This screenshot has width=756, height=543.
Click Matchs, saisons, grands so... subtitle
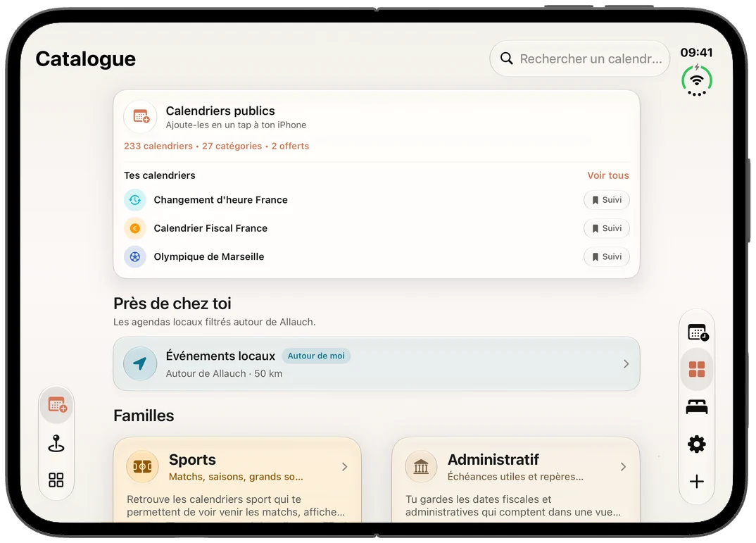coord(236,477)
